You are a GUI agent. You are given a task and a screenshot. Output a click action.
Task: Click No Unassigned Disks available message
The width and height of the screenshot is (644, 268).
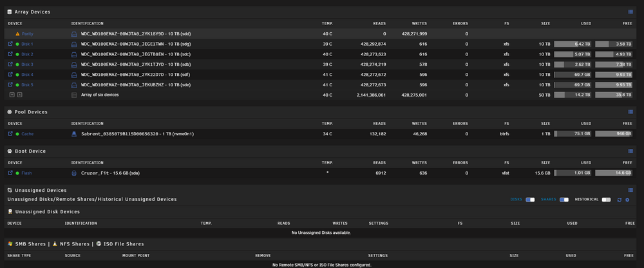[321, 233]
